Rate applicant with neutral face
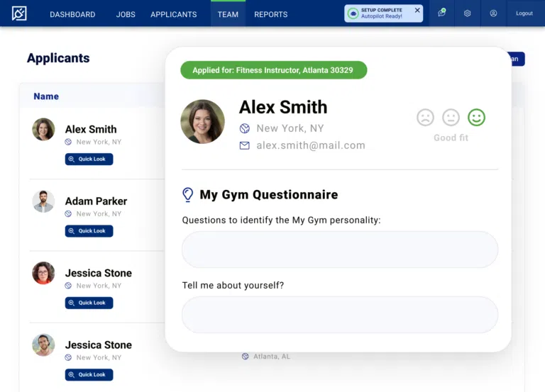This screenshot has width=545, height=392. pyautogui.click(x=451, y=117)
